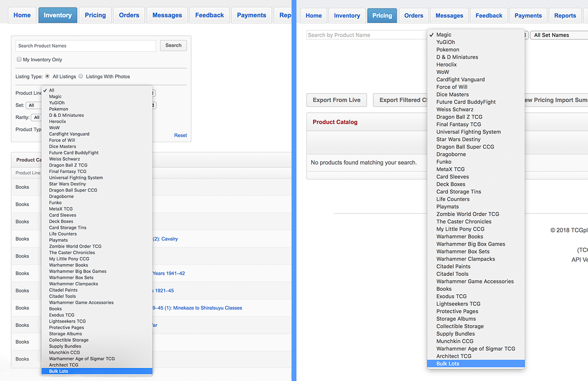This screenshot has height=381, width=588.
Task: Focus the Search by Product Name field
Action: [x=367, y=35]
